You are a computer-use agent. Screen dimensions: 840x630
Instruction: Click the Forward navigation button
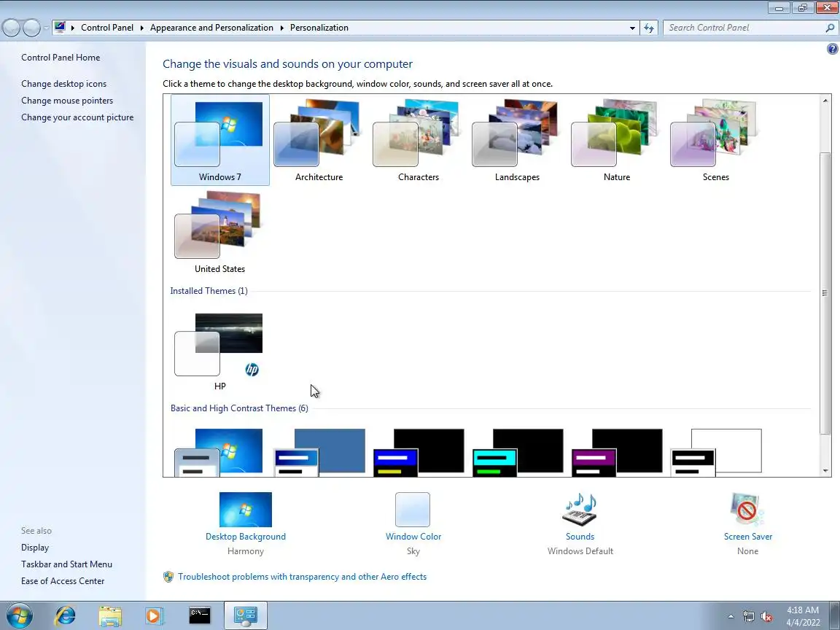(31, 28)
